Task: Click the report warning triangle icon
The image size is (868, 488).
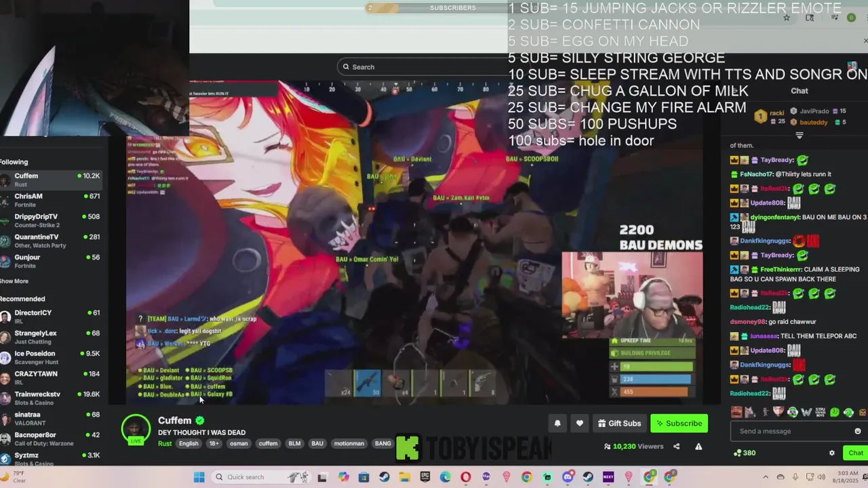Action: 698,446
